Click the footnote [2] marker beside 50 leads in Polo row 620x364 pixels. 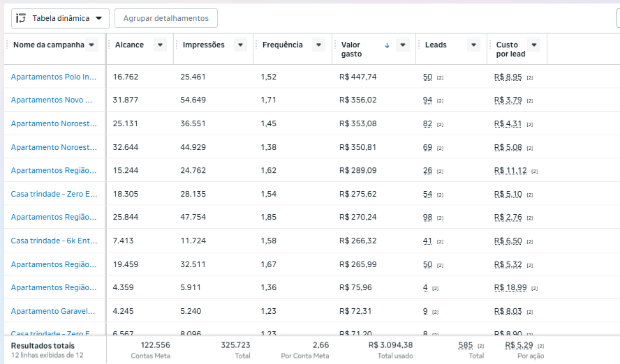pyautogui.click(x=440, y=78)
